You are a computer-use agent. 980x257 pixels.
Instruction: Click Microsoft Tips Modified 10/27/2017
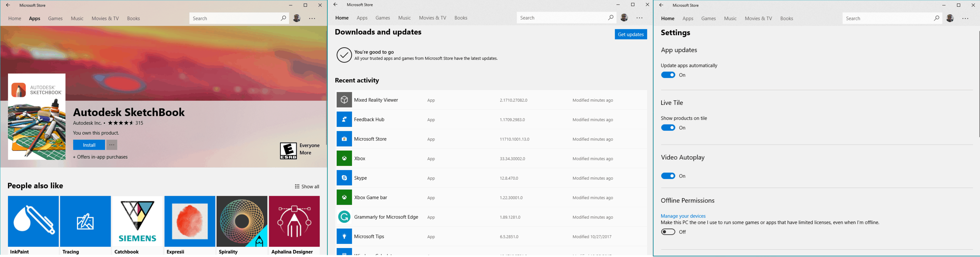[x=592, y=237]
